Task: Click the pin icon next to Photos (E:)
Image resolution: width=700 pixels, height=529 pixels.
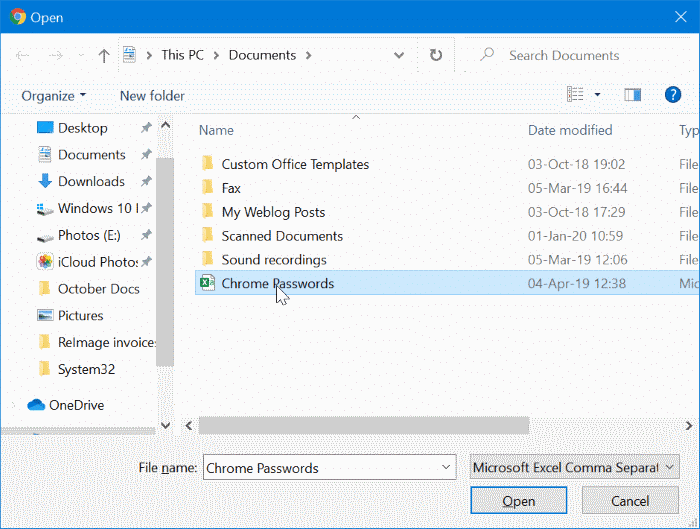Action: (x=146, y=235)
